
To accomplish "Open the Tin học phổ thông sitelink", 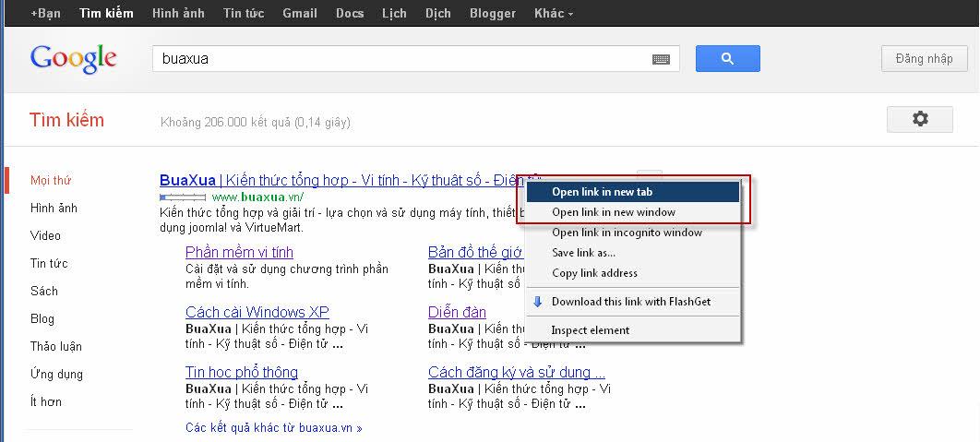I will coord(241,372).
